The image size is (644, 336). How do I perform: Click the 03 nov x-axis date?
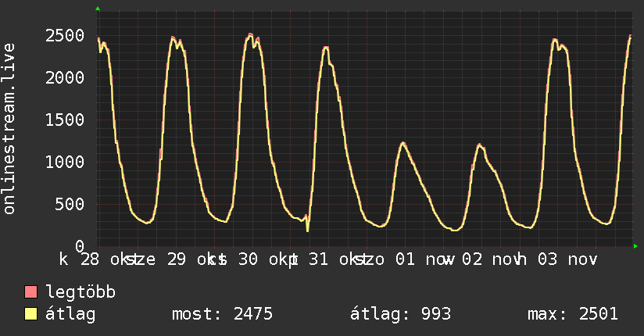point(567,259)
